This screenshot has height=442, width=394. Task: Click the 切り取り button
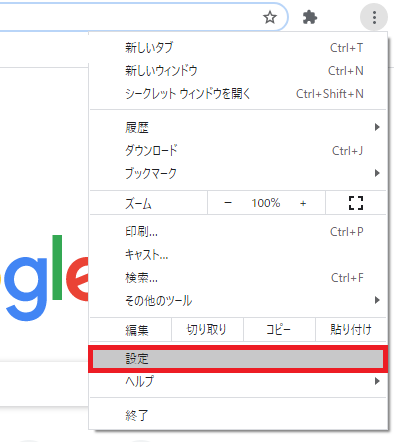[207, 330]
